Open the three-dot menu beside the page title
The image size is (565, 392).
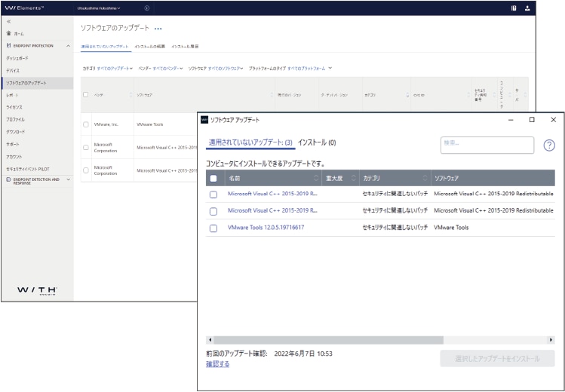click(158, 29)
